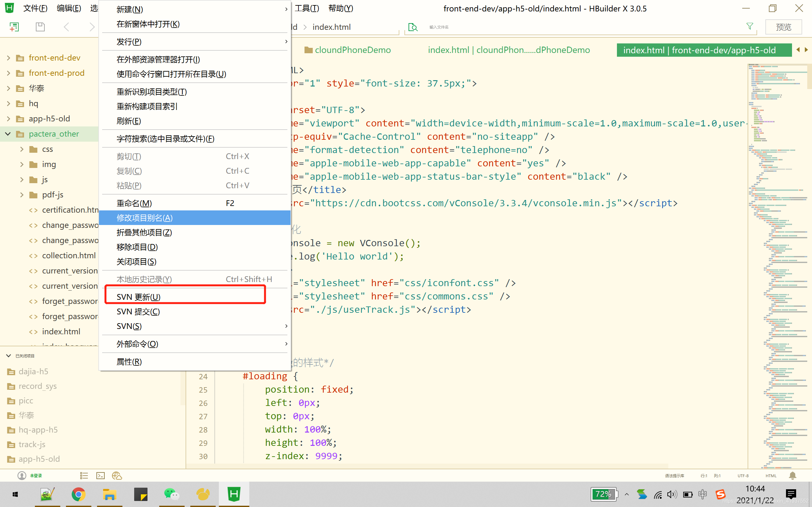
Task: Collapse the pactera_other project folder
Action: click(8, 134)
